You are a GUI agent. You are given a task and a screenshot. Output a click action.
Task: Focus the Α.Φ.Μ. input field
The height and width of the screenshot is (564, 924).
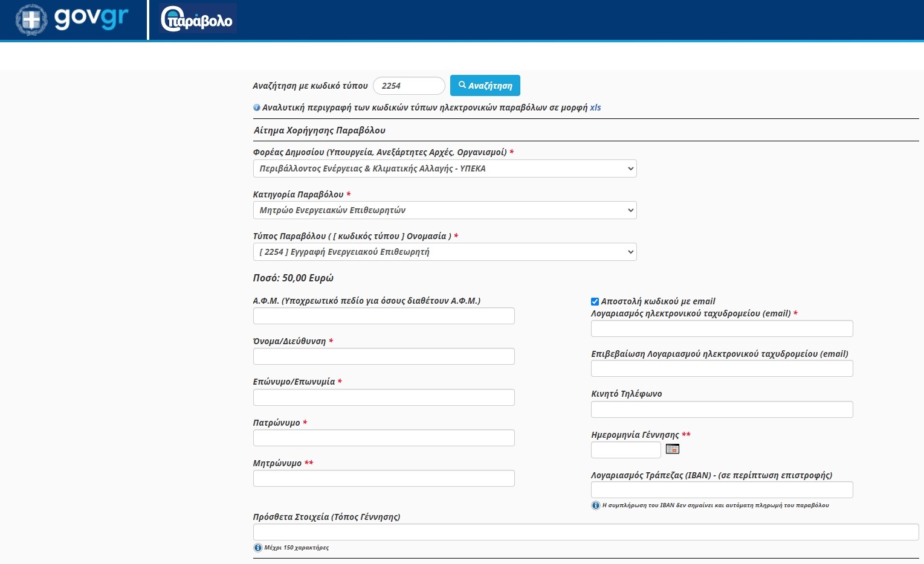pos(384,316)
